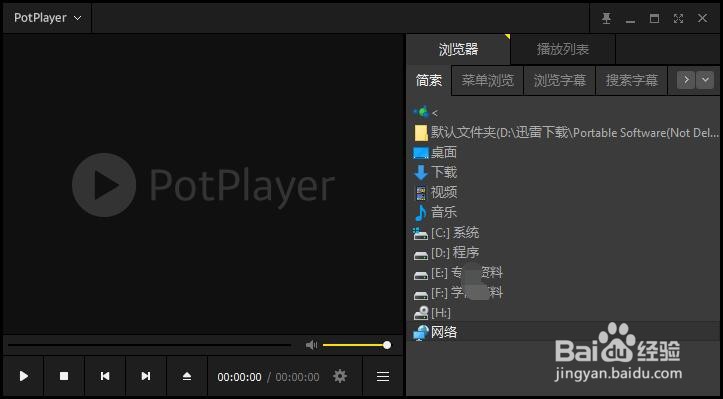Click the download arrow icon beside 下载
This screenshot has width=723, height=399.
[x=421, y=173]
